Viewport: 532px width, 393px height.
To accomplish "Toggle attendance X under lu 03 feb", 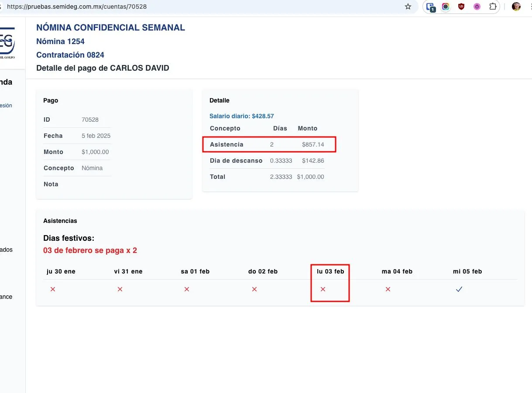I will [323, 289].
